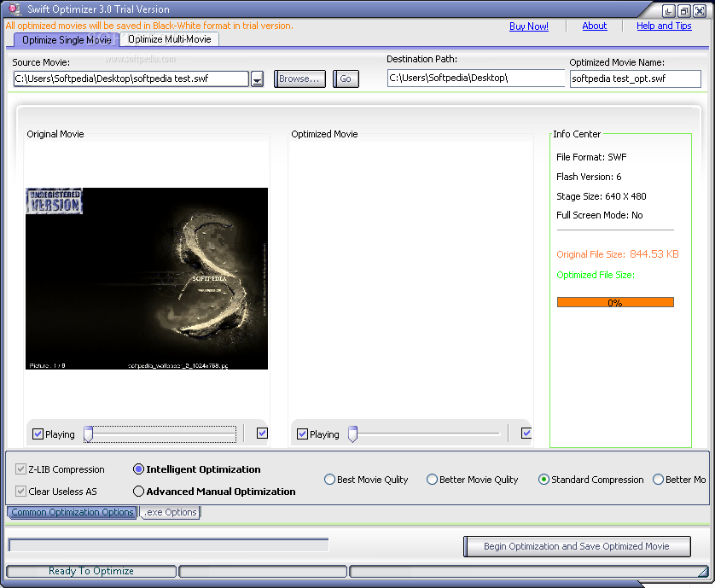This screenshot has width=715, height=588.
Task: Click the Browse... button
Action: [299, 79]
